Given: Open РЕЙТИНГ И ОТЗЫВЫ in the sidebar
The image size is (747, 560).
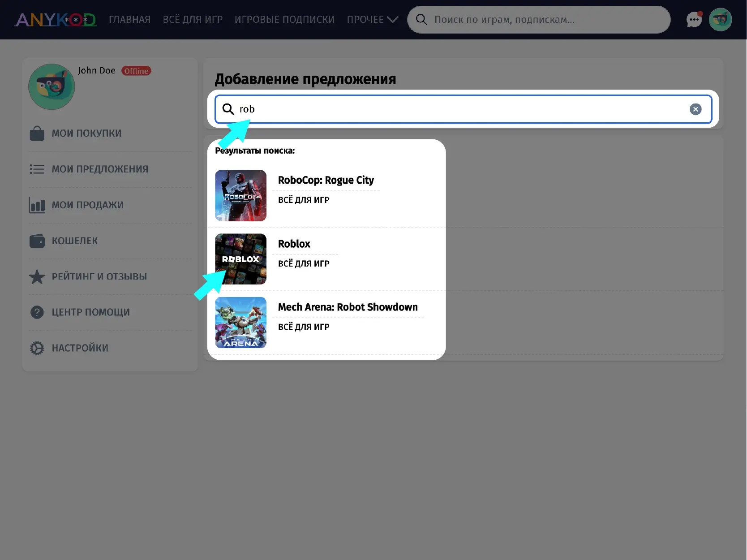Looking at the screenshot, I should [99, 277].
